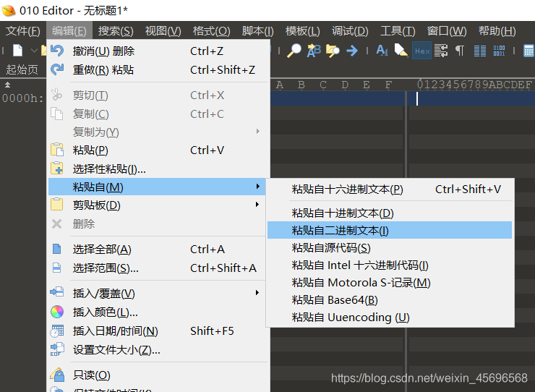Open the 帮助(H) menu

tap(497, 31)
